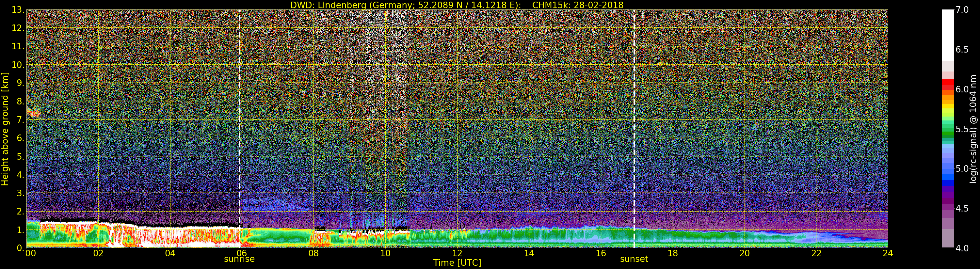Click the 'CHM15k: 28-02-2018' title text

coord(578,5)
